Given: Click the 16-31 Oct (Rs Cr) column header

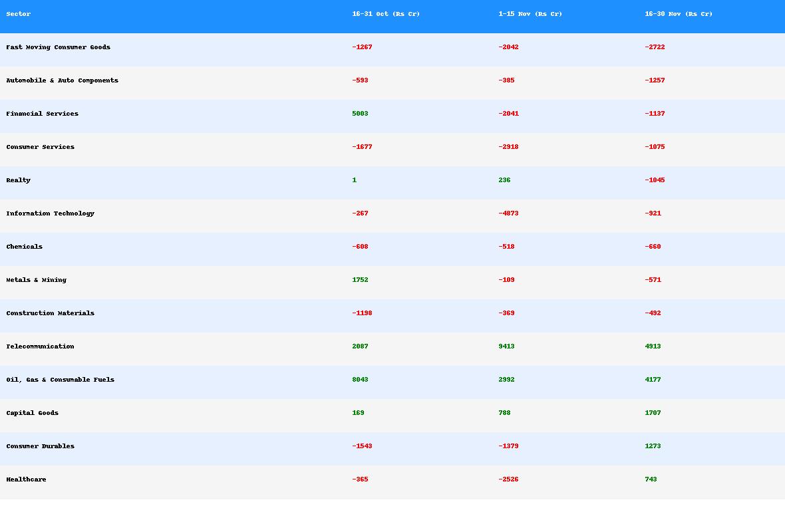Looking at the screenshot, I should point(386,14).
